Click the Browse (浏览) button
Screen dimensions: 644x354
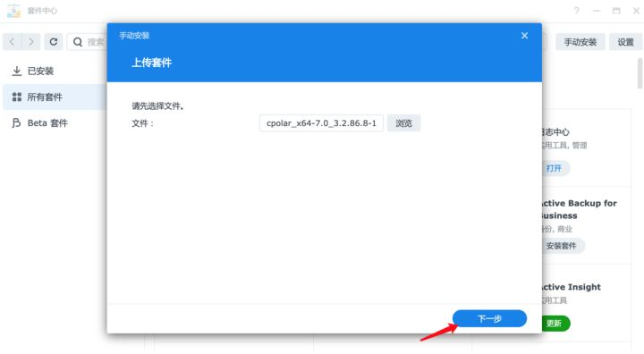pos(403,123)
